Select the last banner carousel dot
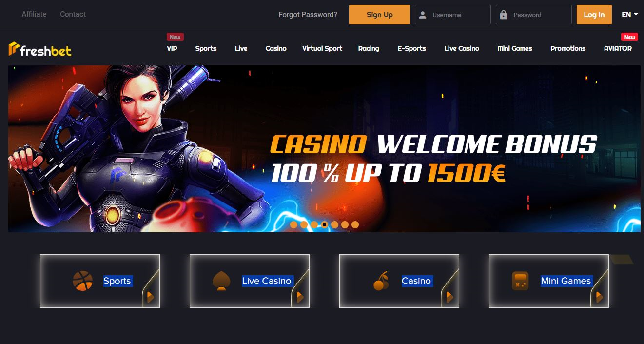This screenshot has height=344, width=644. coord(355,225)
